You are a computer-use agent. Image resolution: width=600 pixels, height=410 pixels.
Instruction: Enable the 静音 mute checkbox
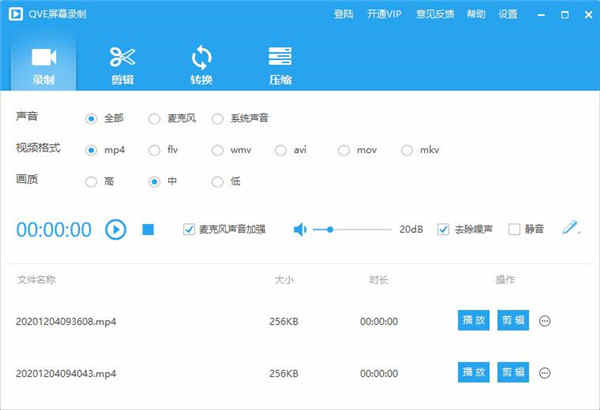click(514, 229)
